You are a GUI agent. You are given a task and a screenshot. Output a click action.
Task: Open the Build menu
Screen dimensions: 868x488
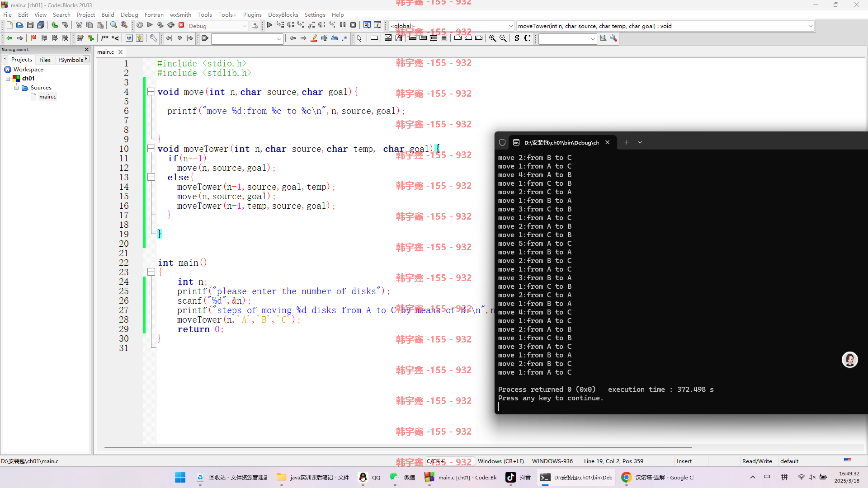[x=108, y=14]
